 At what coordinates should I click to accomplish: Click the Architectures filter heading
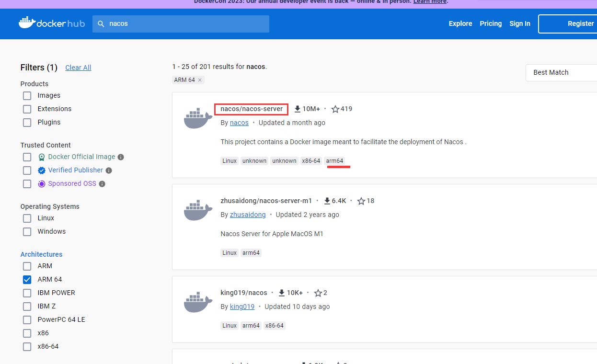[41, 254]
